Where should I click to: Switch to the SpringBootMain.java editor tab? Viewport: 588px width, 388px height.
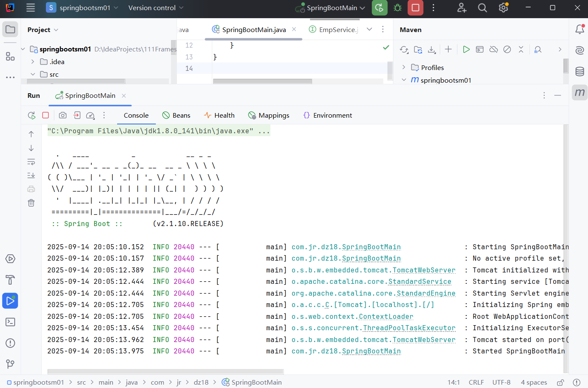(x=254, y=30)
